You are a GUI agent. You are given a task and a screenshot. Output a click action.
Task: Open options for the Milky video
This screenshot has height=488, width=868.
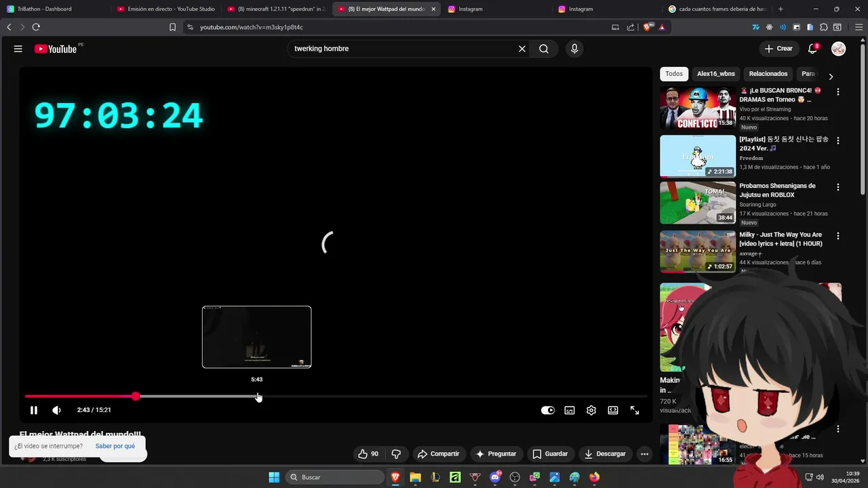click(x=838, y=236)
